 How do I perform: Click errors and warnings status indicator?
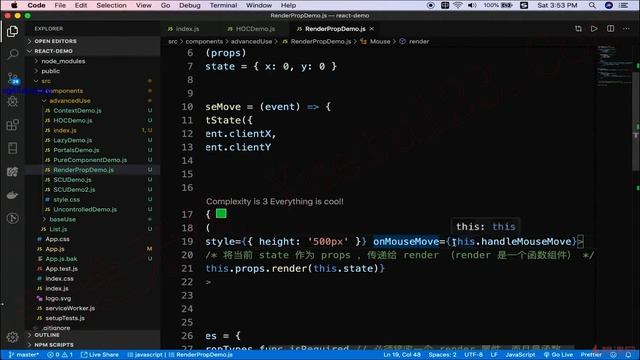tap(60, 355)
